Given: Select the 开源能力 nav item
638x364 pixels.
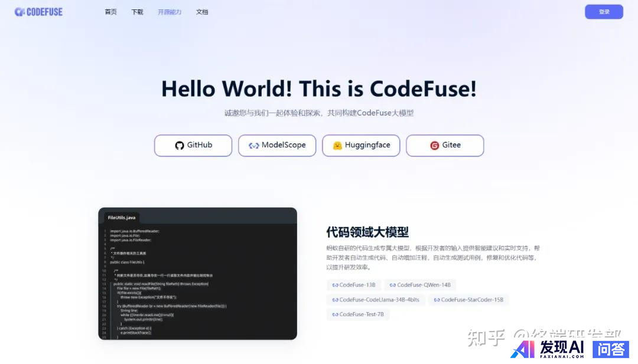Looking at the screenshot, I should 170,12.
